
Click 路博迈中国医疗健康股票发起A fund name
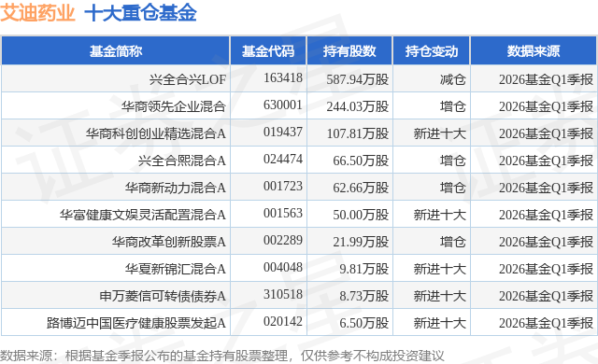coord(136,323)
